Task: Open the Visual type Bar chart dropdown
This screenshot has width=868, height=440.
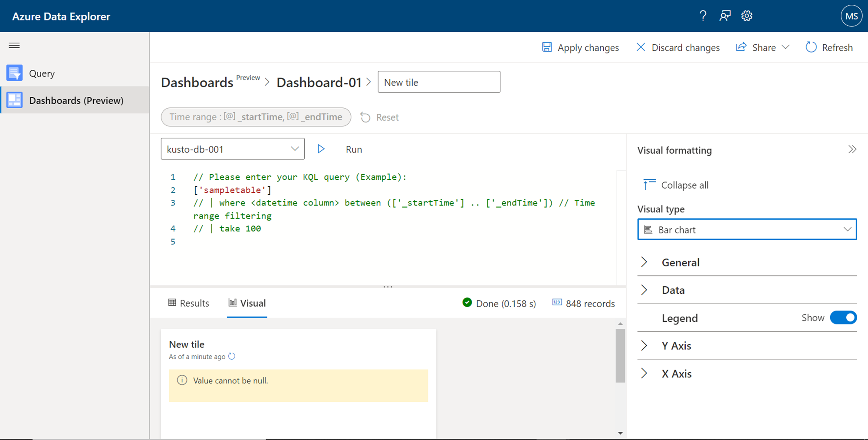Action: click(x=746, y=229)
